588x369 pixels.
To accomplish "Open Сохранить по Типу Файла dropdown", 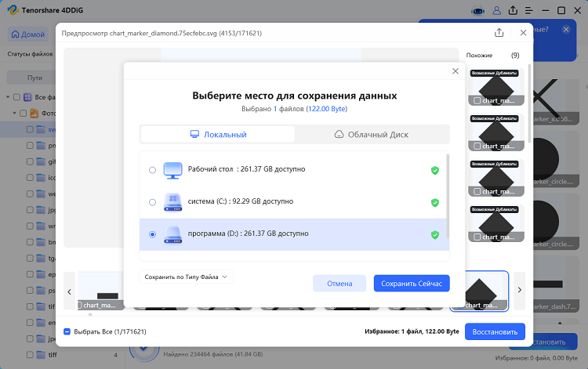I will click(x=186, y=277).
